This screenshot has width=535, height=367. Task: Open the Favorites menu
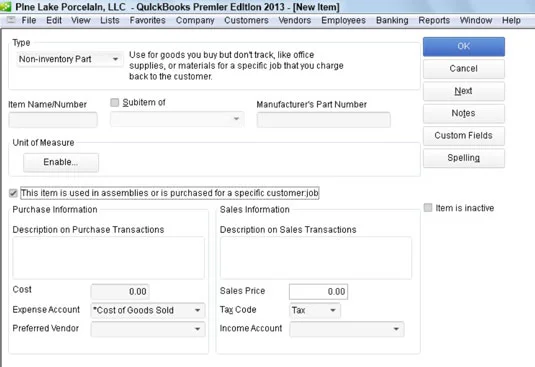tap(147, 20)
